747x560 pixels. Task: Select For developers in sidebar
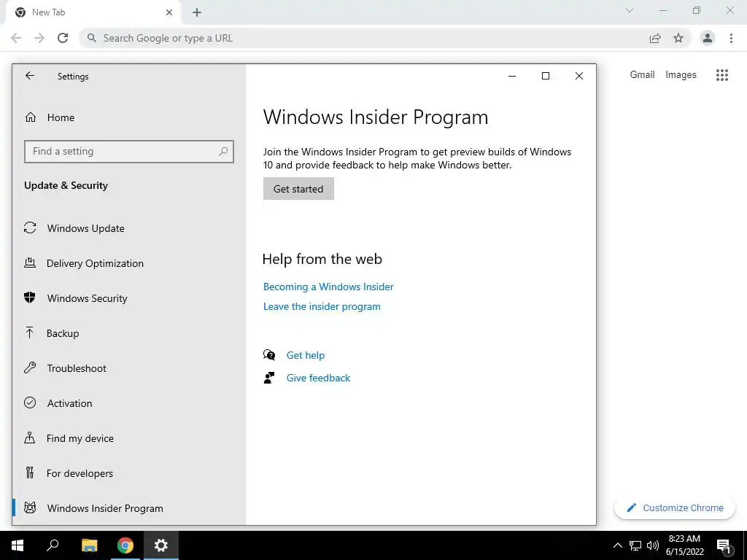tap(80, 473)
